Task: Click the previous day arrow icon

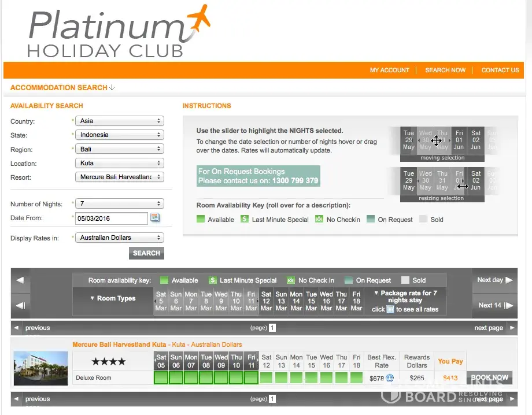Action: [20, 280]
